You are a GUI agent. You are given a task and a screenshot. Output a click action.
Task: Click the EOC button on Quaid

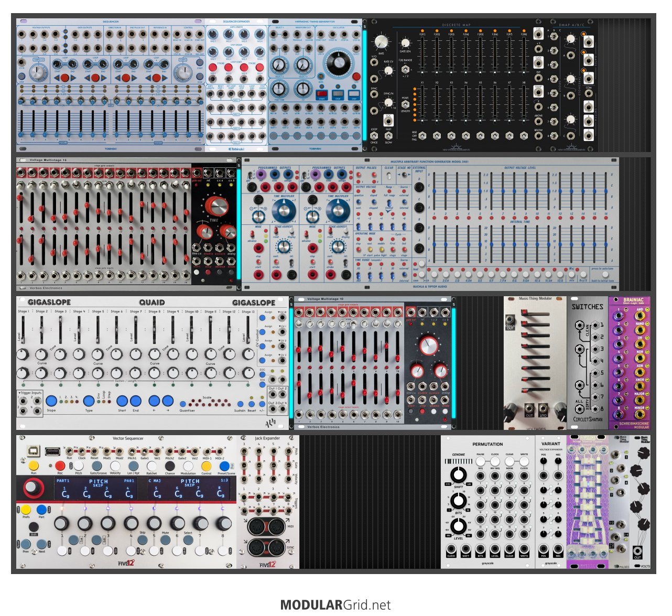point(263,375)
